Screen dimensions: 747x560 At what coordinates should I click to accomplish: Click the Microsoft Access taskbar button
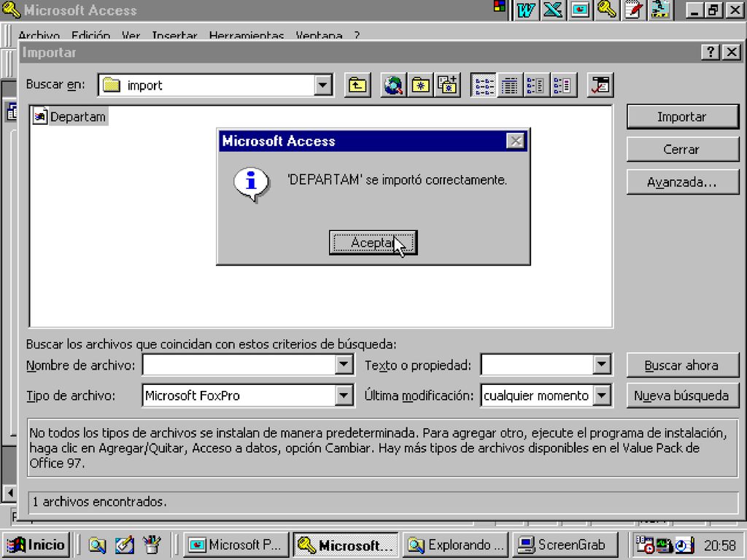tap(346, 545)
